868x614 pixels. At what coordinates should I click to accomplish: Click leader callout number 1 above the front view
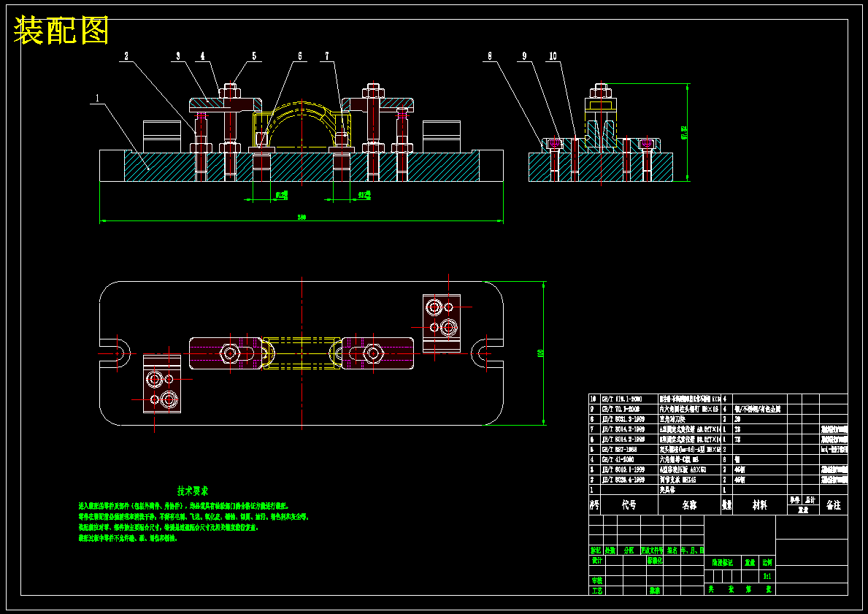click(97, 98)
